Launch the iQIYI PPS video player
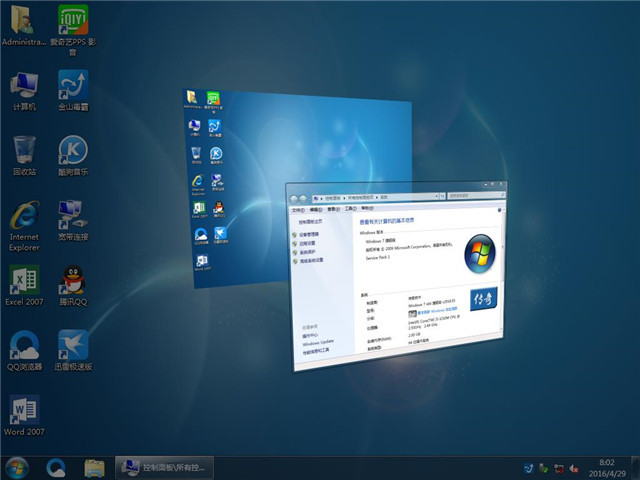The height and width of the screenshot is (480, 640). click(73, 20)
